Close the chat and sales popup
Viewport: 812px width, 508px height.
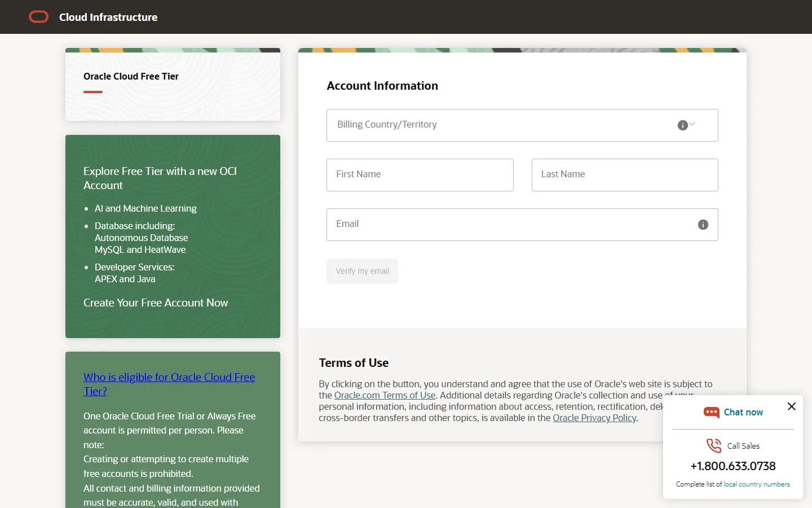pyautogui.click(x=792, y=406)
